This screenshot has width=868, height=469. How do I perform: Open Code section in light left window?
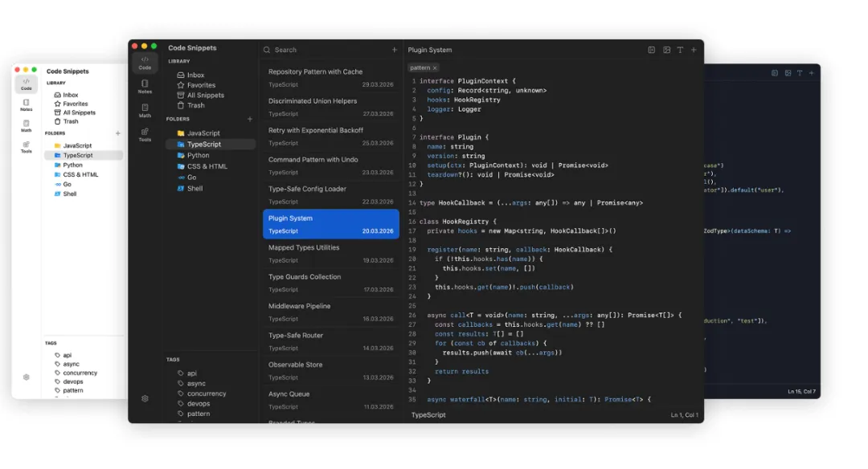[x=26, y=84]
